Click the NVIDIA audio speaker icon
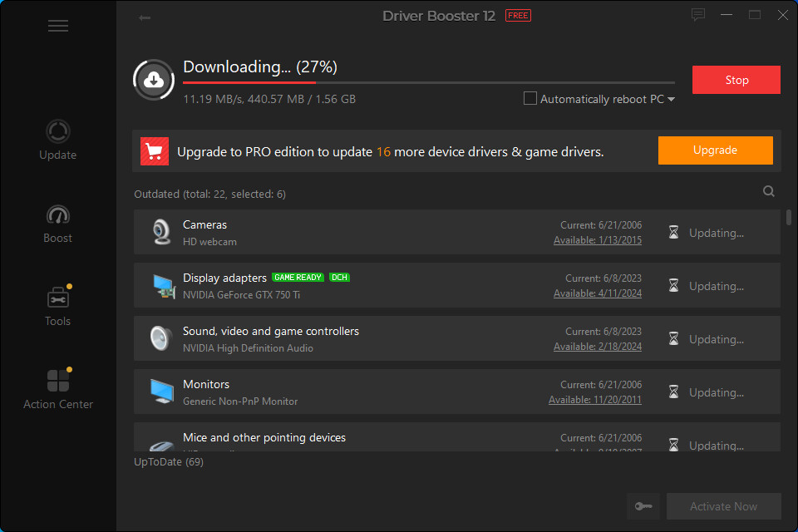This screenshot has width=798, height=532. click(160, 338)
